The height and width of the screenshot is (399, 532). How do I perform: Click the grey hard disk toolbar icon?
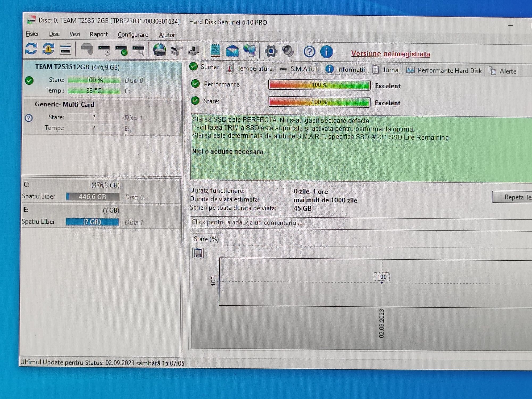point(87,49)
